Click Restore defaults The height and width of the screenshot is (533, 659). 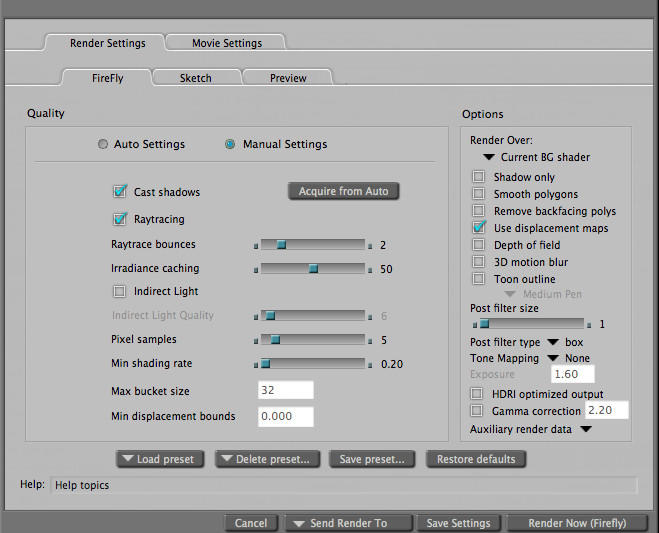click(x=476, y=459)
